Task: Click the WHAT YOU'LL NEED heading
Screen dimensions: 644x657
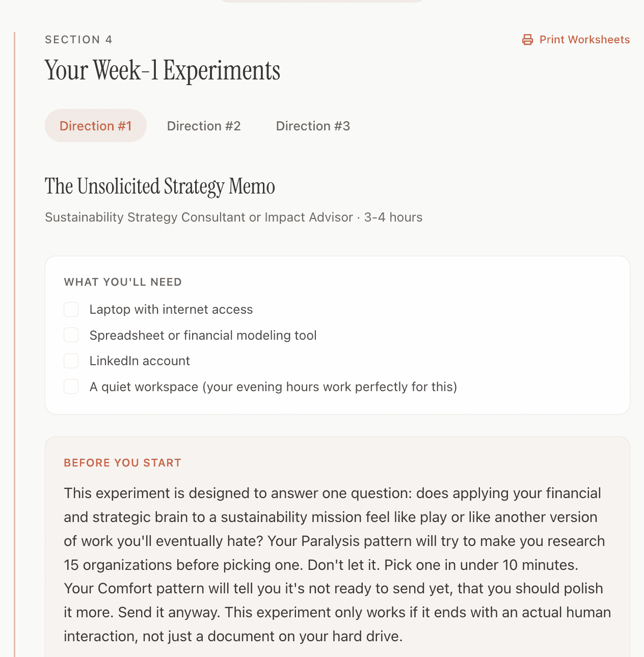Action: (122, 282)
